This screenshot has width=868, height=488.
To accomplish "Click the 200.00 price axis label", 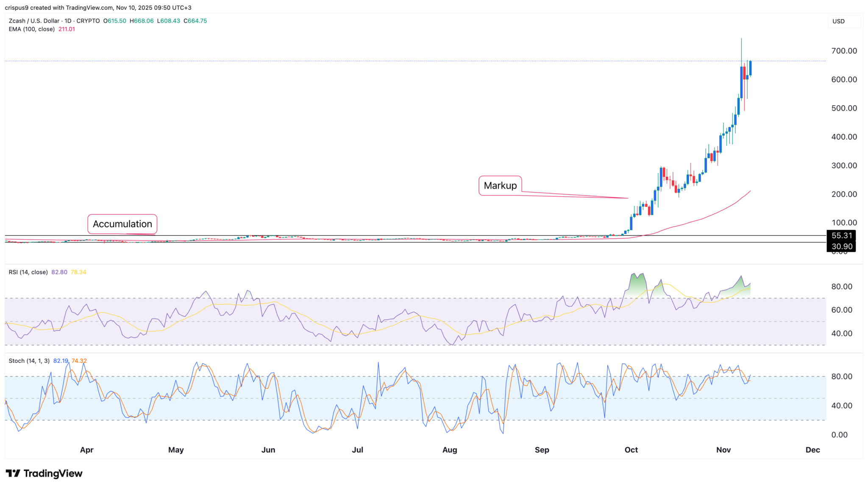I will 844,194.
